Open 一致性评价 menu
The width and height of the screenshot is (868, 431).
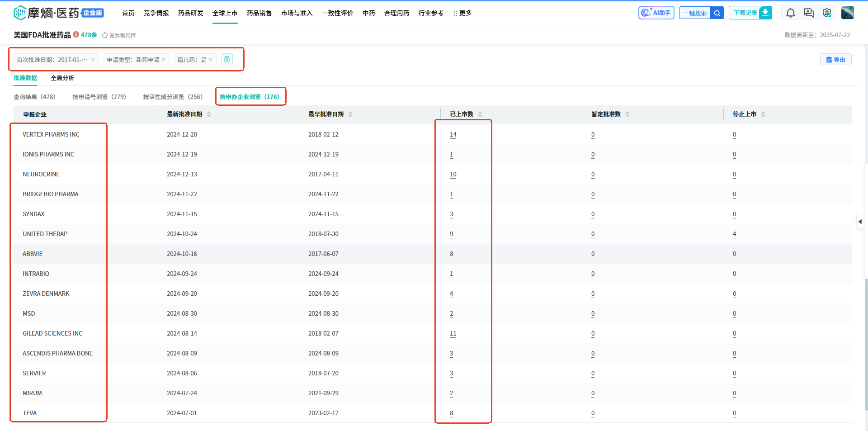click(x=338, y=13)
